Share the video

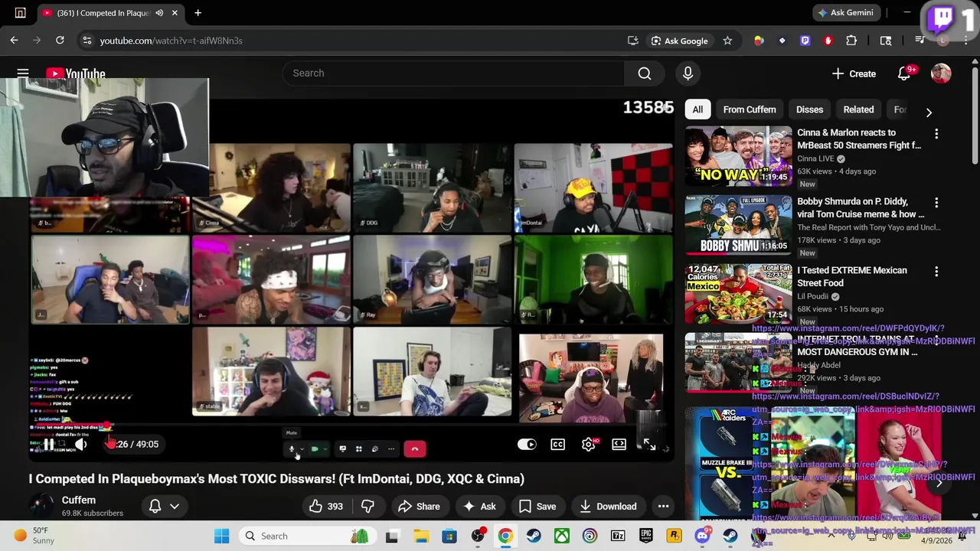pos(419,506)
